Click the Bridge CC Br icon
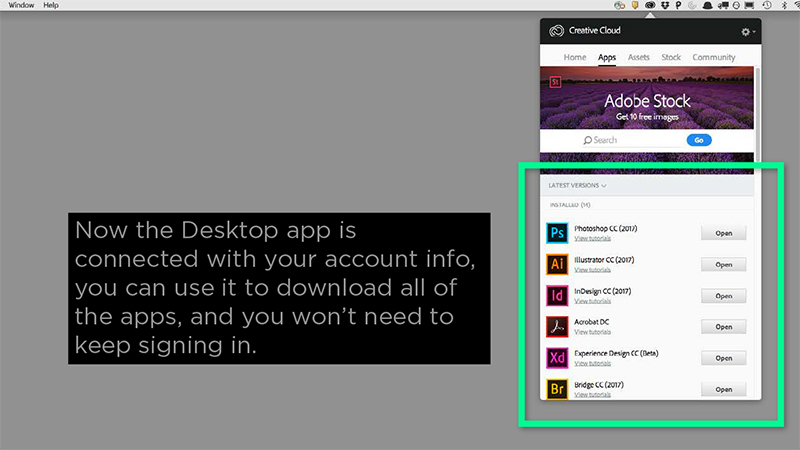 [557, 389]
